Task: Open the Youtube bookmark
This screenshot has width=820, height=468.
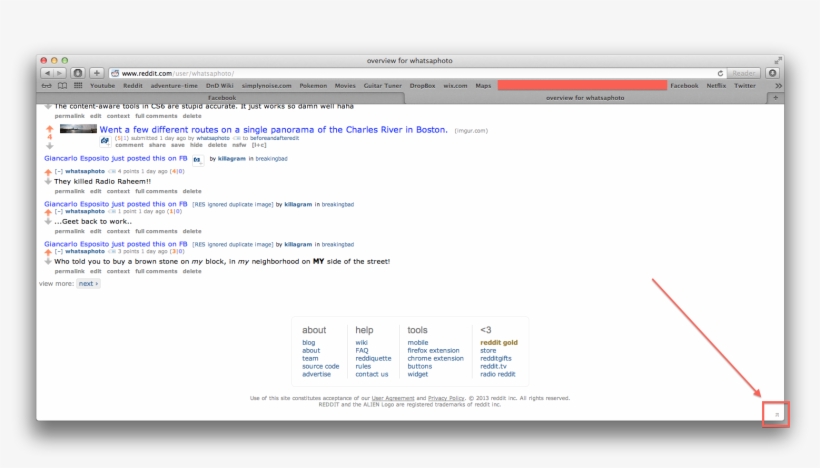Action: (102, 85)
